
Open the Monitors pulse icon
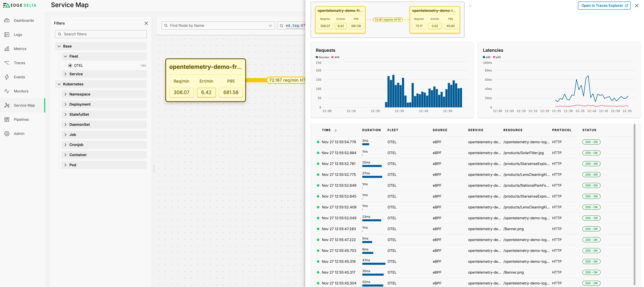(x=7, y=91)
